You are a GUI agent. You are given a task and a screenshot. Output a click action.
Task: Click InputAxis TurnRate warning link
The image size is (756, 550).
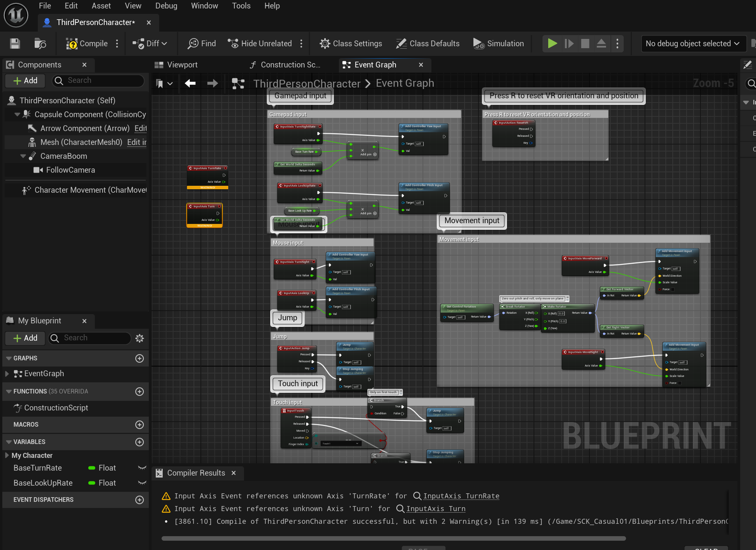(x=461, y=496)
